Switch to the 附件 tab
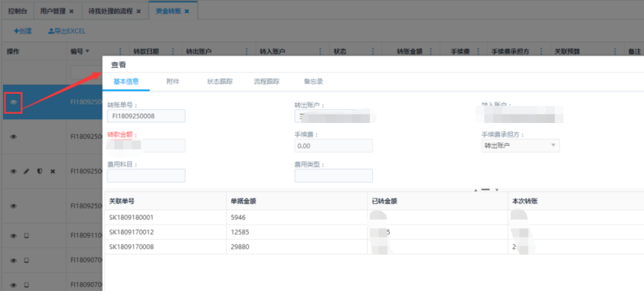Viewport: 644px width, 291px height. [x=172, y=82]
